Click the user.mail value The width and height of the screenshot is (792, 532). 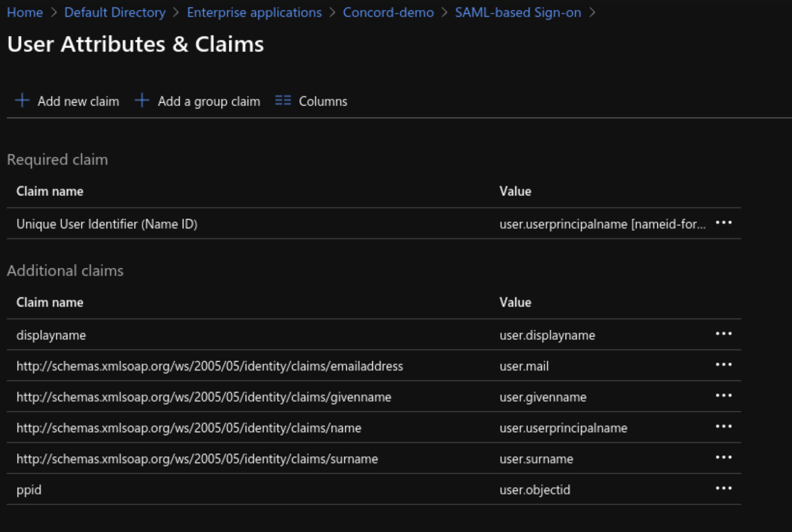point(524,366)
